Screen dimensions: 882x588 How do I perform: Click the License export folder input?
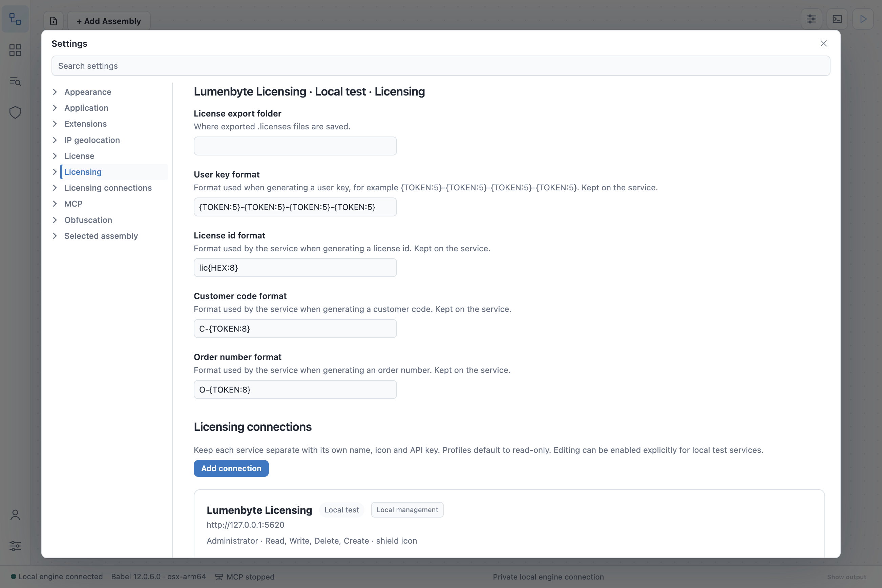295,146
